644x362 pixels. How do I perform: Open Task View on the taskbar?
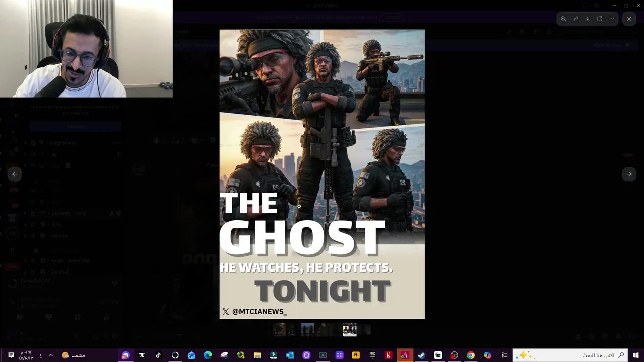pyautogui.click(x=504, y=355)
